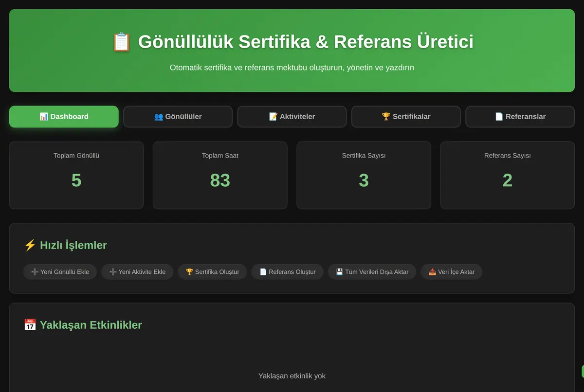584x392 pixels.
Task: Click the header subtitle about Otomatik sertifika
Action: point(292,68)
